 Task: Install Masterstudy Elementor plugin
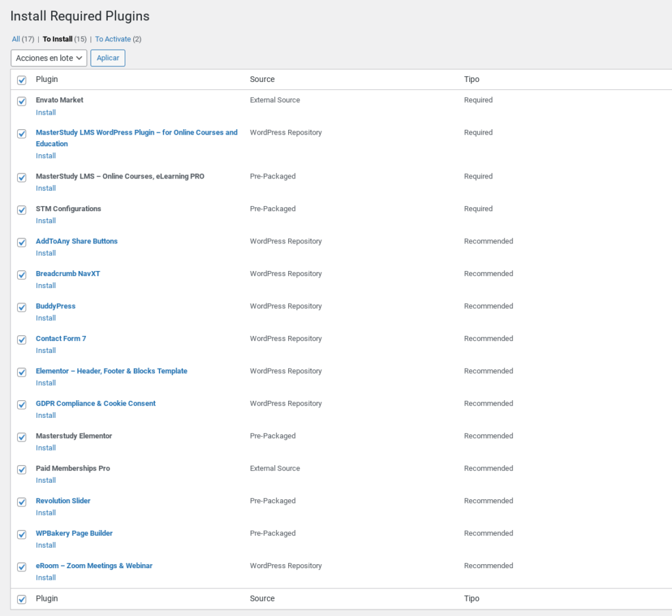click(46, 447)
